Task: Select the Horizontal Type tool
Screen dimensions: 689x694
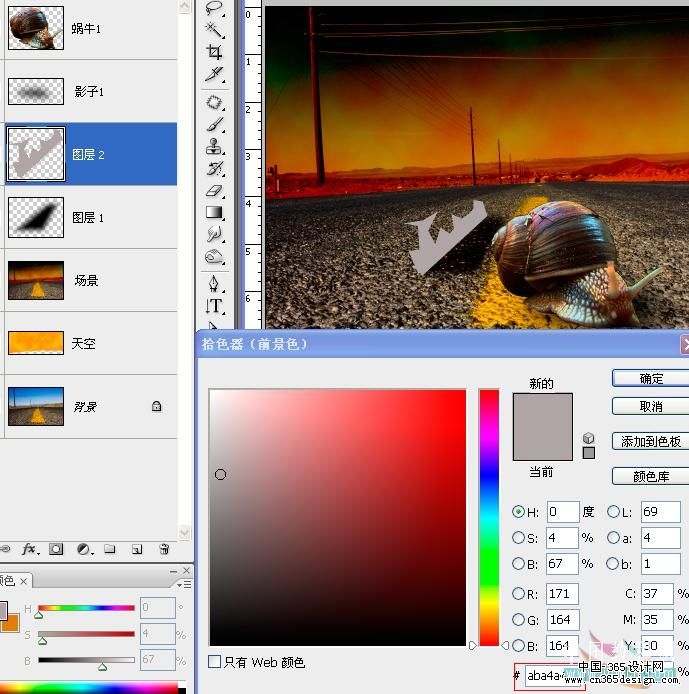Action: coord(215,306)
